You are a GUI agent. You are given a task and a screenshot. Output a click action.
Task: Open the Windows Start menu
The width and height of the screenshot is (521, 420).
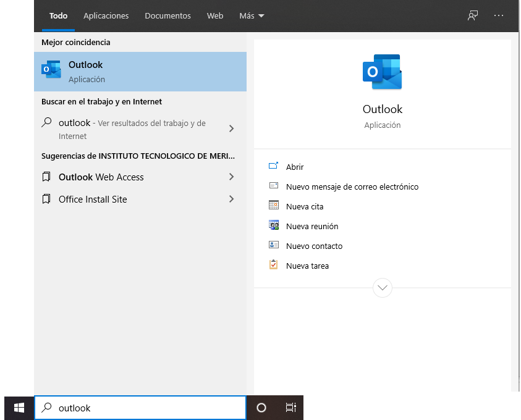[x=19, y=408]
